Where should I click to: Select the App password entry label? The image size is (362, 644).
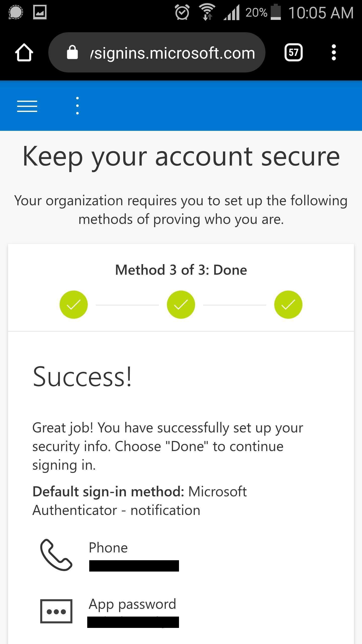(x=132, y=604)
